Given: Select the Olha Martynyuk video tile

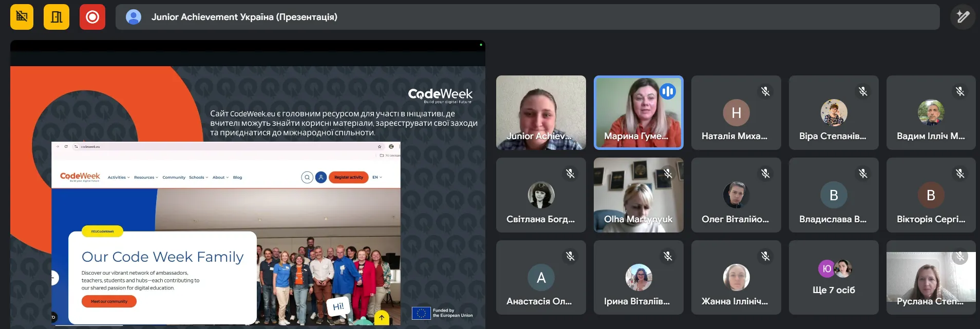Looking at the screenshot, I should pos(638,195).
